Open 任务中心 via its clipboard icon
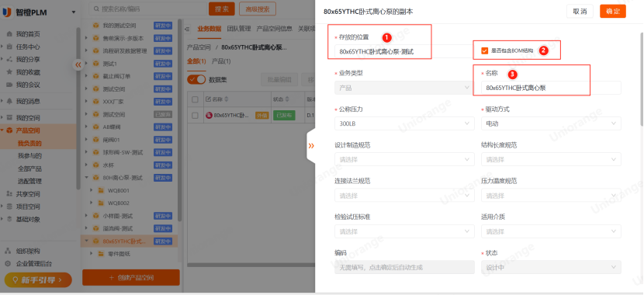Viewport: 644px width, 295px height. tap(9, 47)
